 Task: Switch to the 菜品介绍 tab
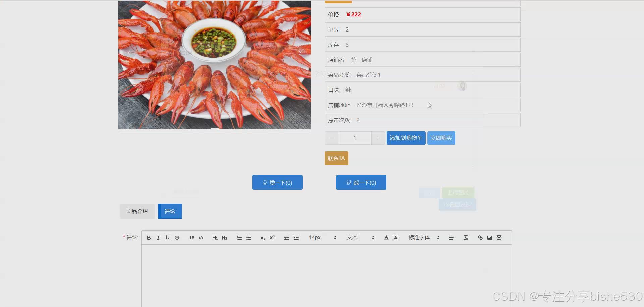(137, 211)
